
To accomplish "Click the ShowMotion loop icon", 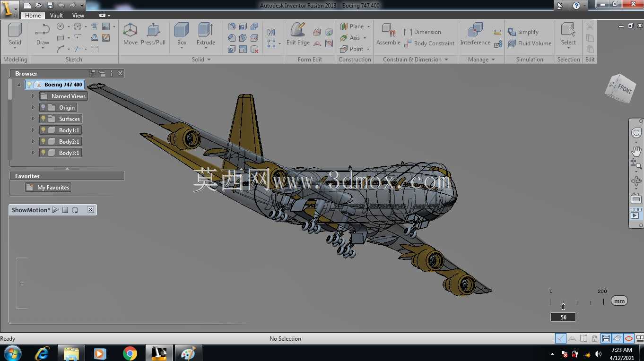I will (x=75, y=210).
